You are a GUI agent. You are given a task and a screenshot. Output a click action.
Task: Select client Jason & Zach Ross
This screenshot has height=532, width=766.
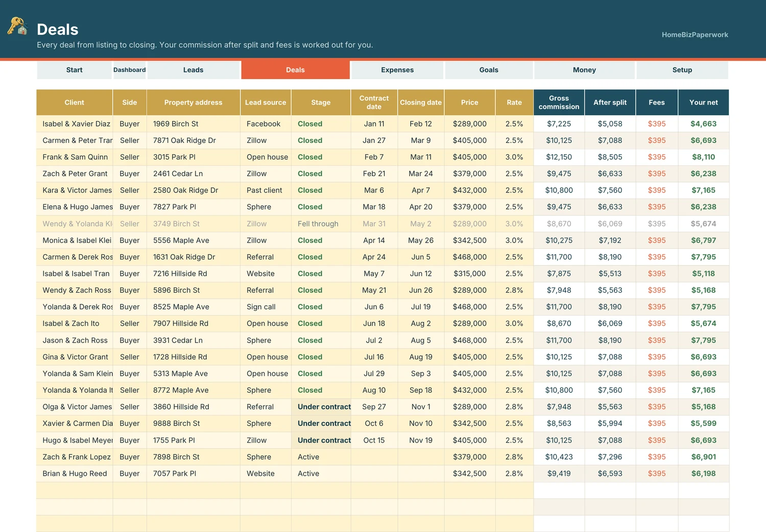[75, 340]
